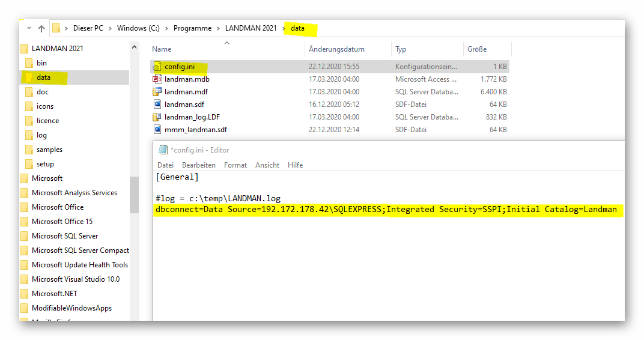Expand the chevron after Programme in the address bar
The image size is (644, 340).
(x=219, y=28)
